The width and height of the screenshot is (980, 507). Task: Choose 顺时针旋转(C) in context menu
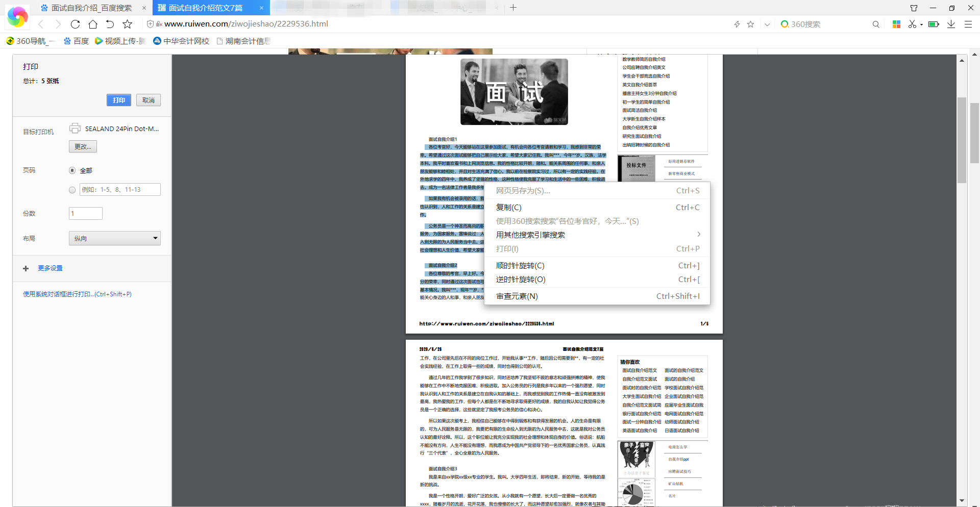tap(597, 265)
